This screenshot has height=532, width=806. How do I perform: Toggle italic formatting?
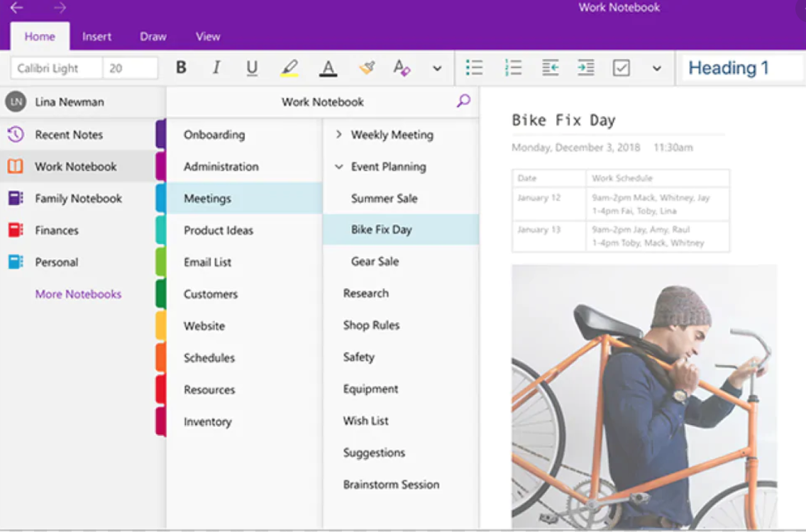tap(216, 67)
